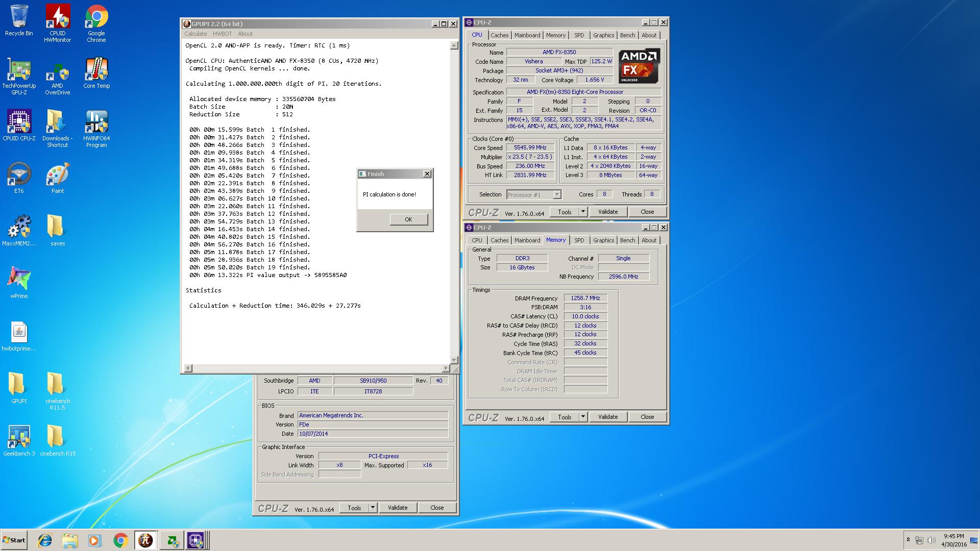980x551 pixels.
Task: Switch to CPU-Z taskbar button
Action: point(196,540)
